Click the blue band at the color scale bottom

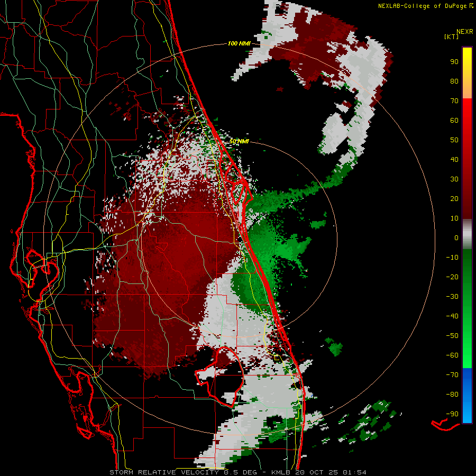tap(467, 396)
